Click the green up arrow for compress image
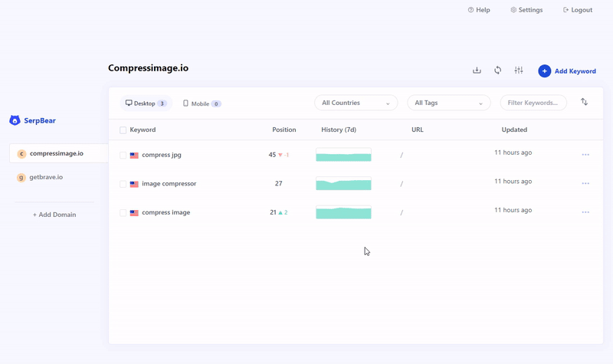 [280, 212]
